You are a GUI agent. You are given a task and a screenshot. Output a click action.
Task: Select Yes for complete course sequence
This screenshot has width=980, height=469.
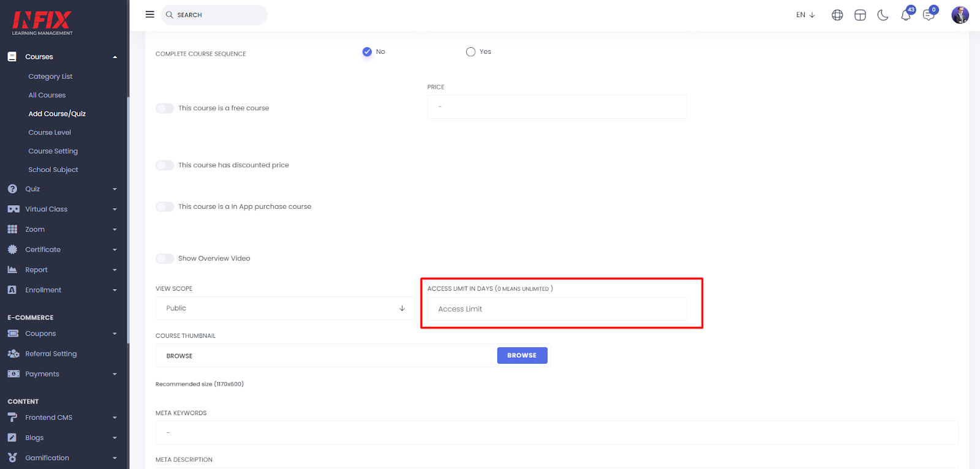click(470, 52)
